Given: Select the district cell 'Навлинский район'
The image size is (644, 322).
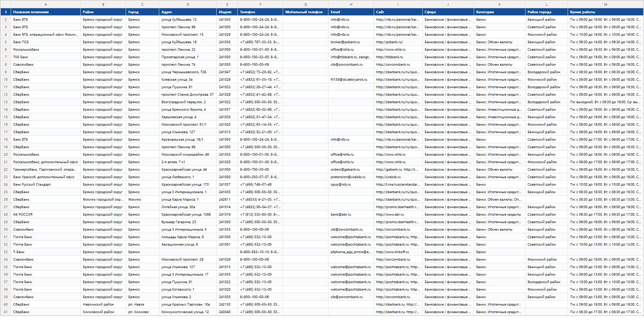Looking at the screenshot, I should click(x=103, y=305).
